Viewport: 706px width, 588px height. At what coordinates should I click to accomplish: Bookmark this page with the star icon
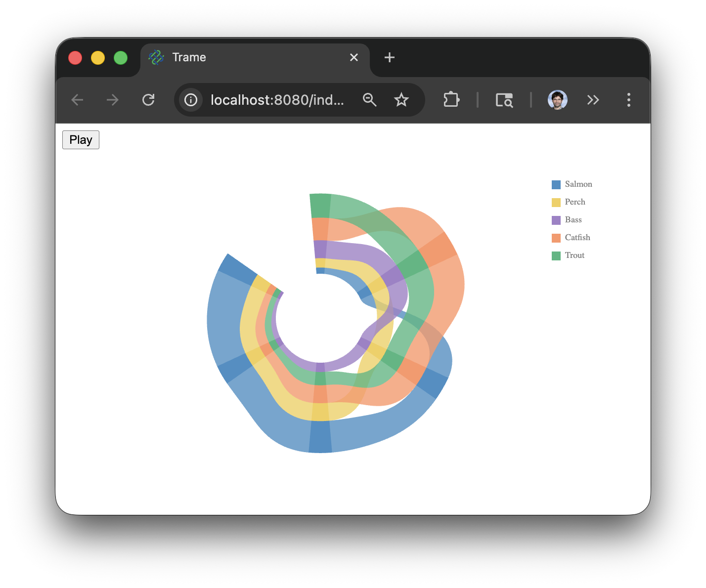[401, 100]
